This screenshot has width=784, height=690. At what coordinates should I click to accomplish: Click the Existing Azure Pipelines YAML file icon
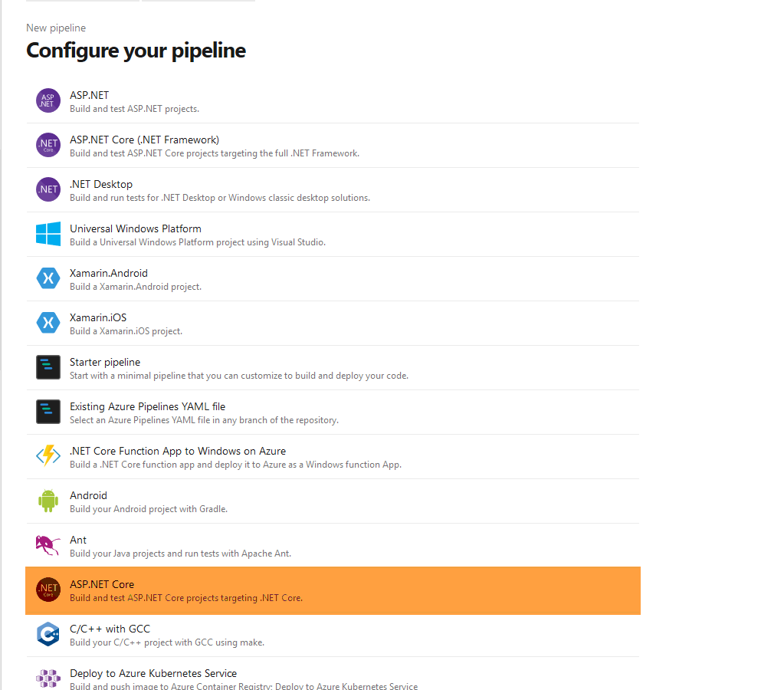click(48, 412)
